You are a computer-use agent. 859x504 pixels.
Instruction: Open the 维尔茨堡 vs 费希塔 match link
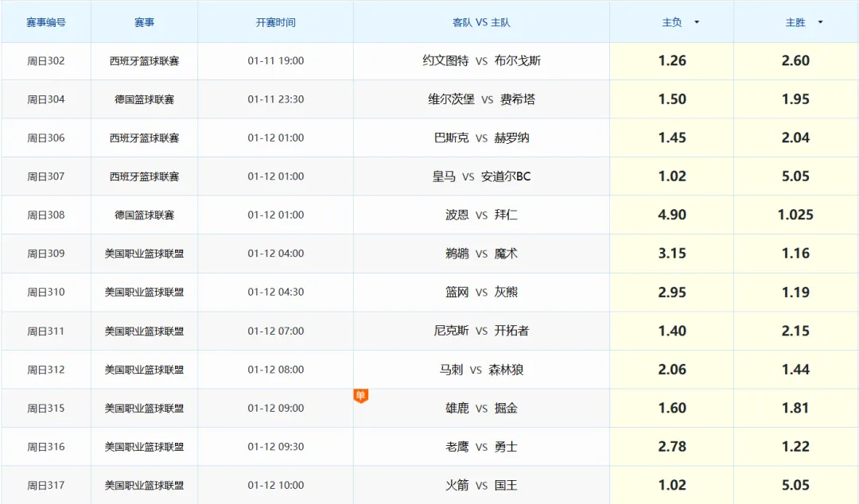pos(481,99)
